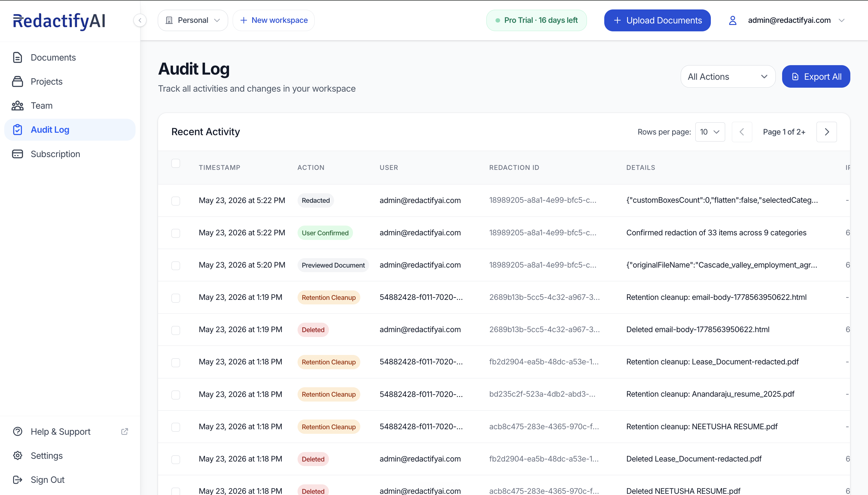Select the Previewed Document row checkbox

175,265
